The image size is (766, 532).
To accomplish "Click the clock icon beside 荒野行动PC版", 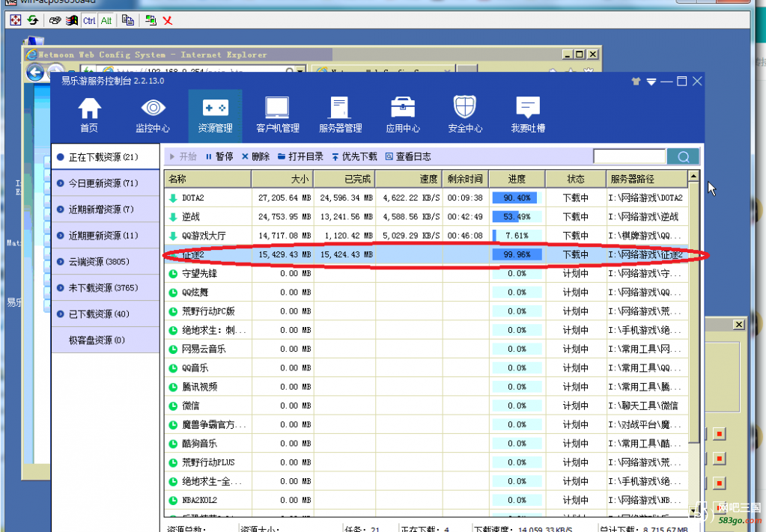I will [x=173, y=311].
